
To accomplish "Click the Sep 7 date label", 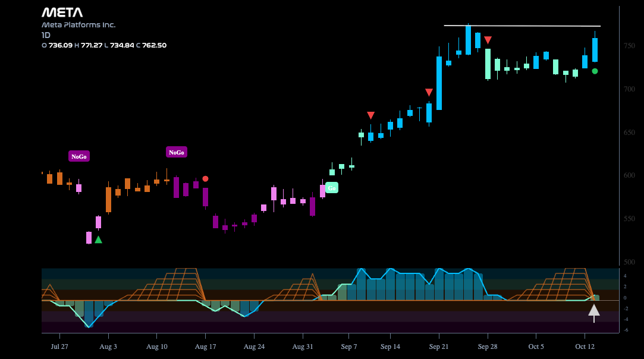I will click(348, 347).
